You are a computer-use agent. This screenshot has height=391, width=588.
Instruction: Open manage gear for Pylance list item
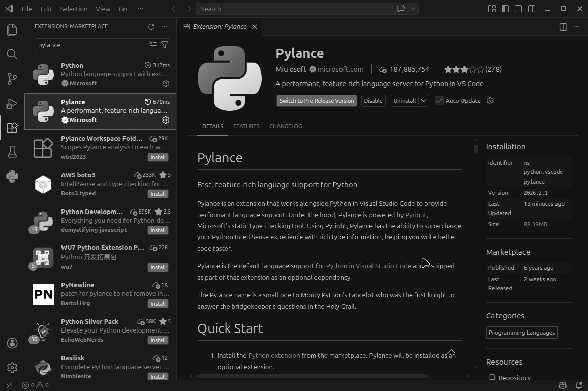(x=166, y=119)
